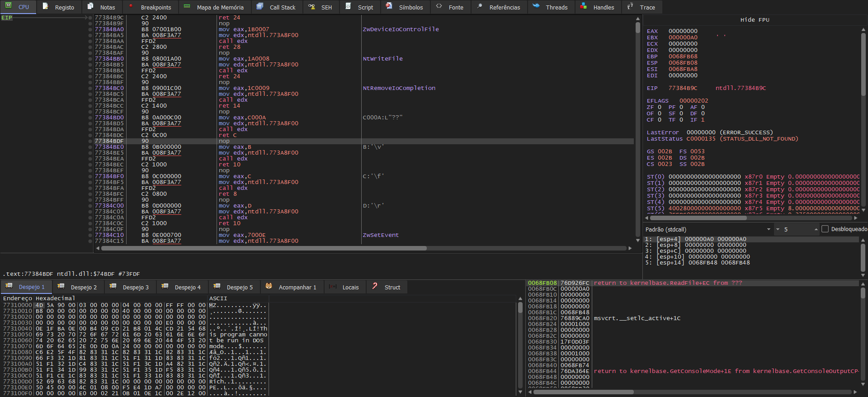Click the Handles tab icon
Screen dimensions: 868x397
pyautogui.click(x=584, y=6)
